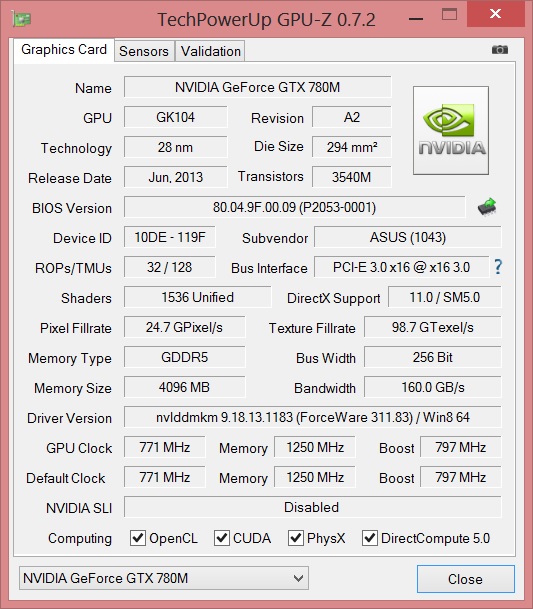Select the Graphics Card tab

(64, 50)
